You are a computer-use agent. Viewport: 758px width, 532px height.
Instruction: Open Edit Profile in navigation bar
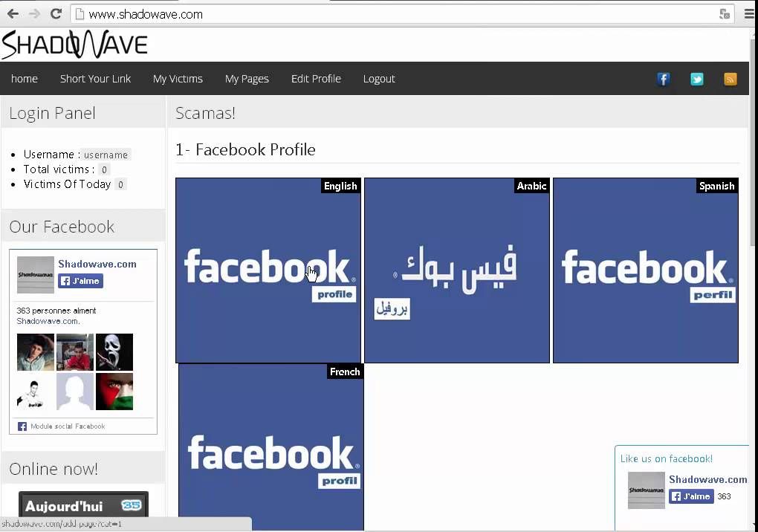pyautogui.click(x=316, y=79)
